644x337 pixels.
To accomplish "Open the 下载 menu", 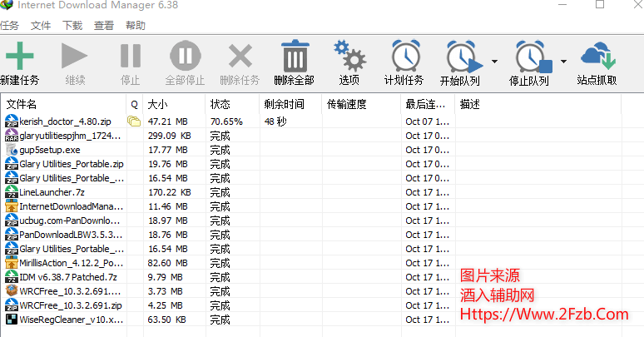I will coord(72,26).
